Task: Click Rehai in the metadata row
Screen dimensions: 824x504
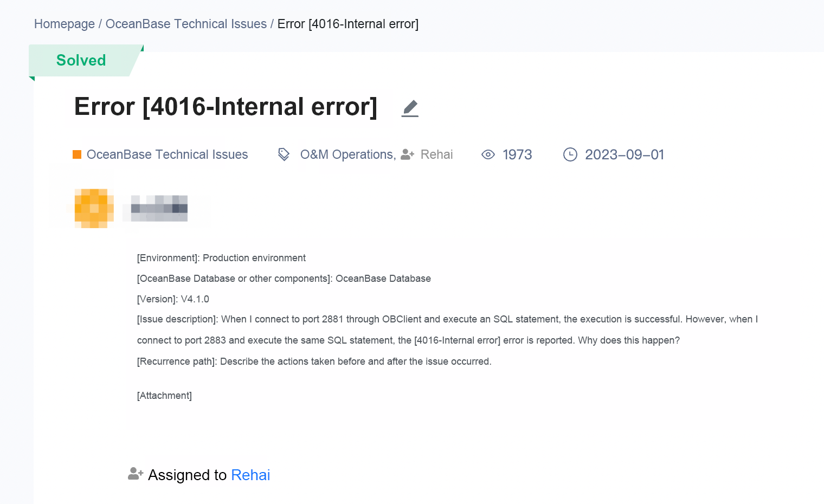Action: click(436, 154)
